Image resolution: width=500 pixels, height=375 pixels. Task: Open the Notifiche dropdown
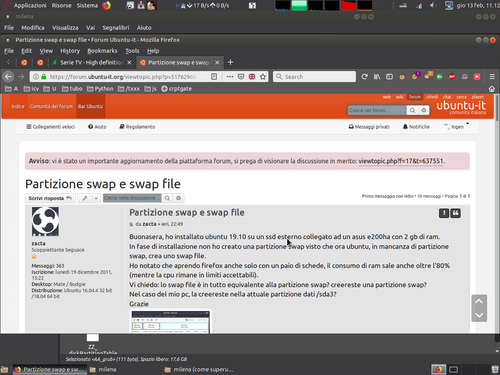[416, 127]
